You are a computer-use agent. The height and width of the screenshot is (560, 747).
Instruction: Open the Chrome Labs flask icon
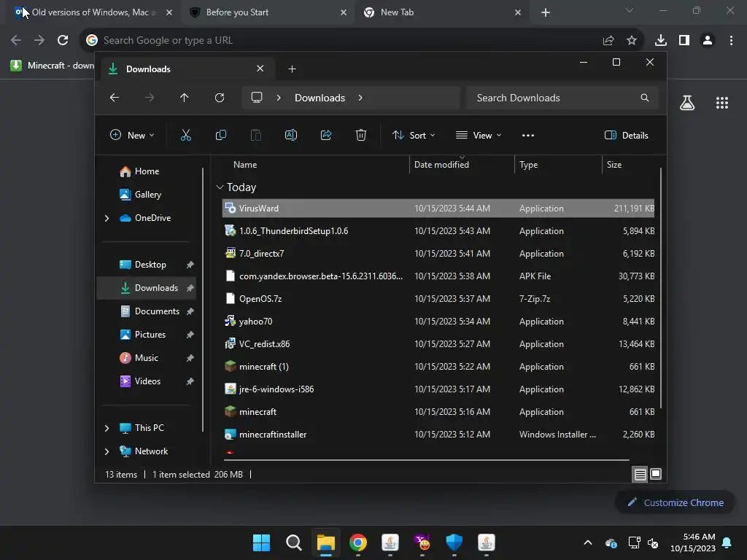[x=687, y=103]
